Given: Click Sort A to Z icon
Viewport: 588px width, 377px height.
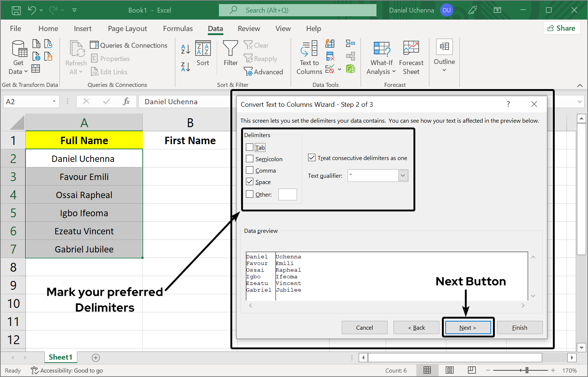Looking at the screenshot, I should (x=185, y=49).
